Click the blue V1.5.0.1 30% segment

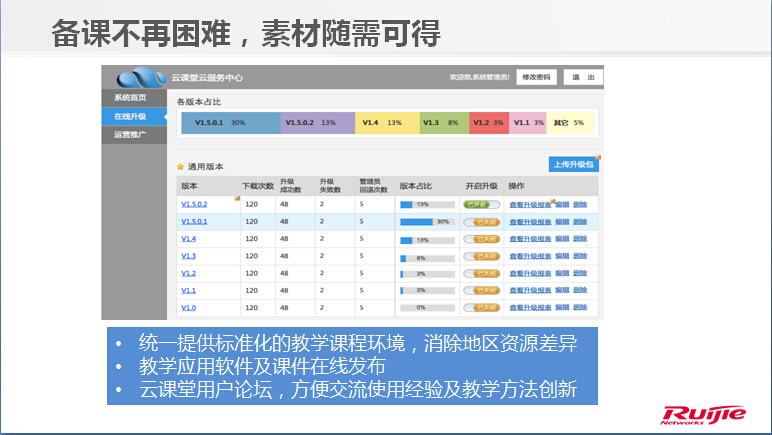tap(230, 122)
